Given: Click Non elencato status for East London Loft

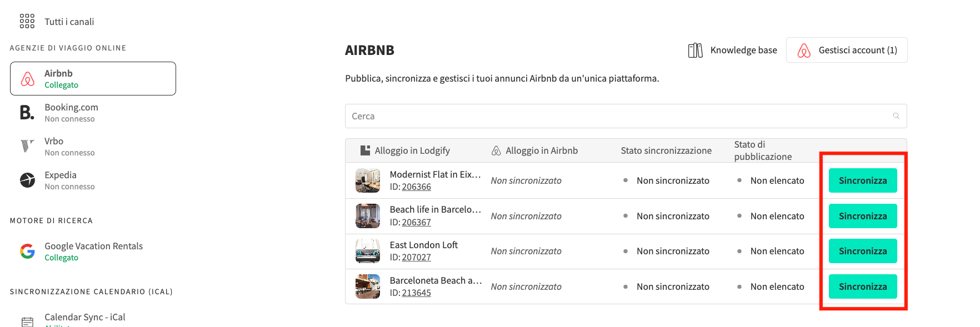Looking at the screenshot, I should (x=777, y=251).
